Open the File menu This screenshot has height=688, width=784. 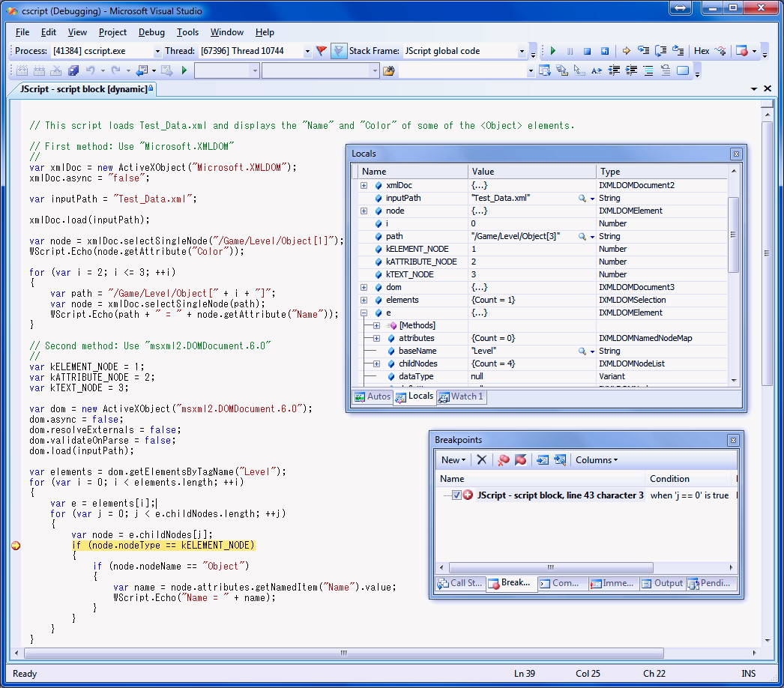pyautogui.click(x=22, y=32)
